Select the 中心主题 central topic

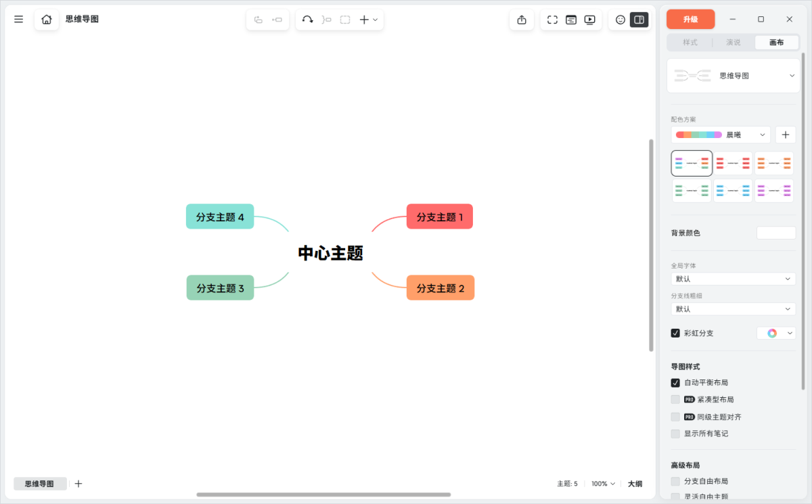(331, 253)
